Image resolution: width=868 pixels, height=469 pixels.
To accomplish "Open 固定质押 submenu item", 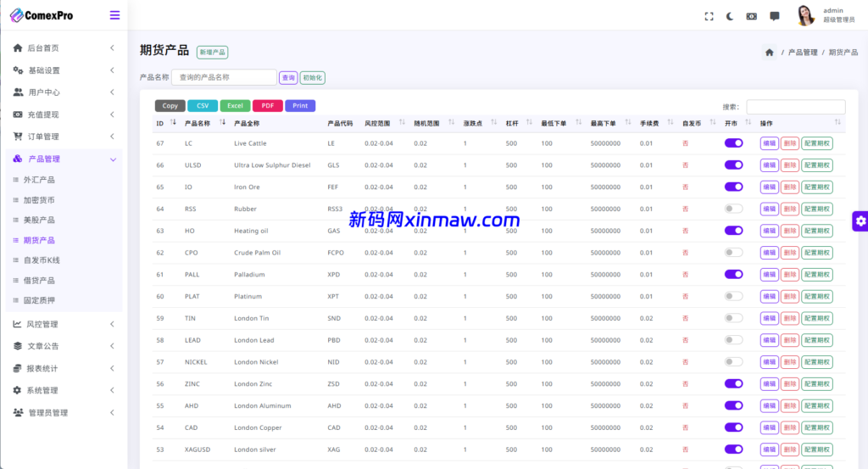I will pyautogui.click(x=39, y=300).
